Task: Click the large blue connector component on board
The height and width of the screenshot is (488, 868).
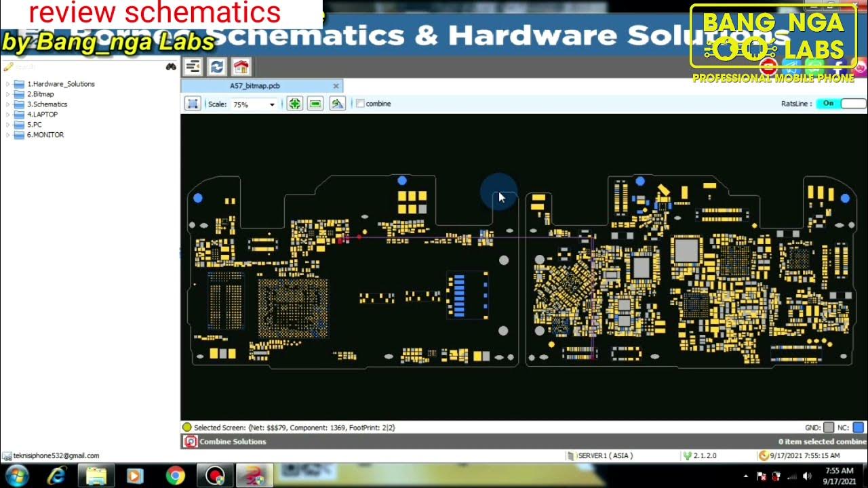Action: [x=459, y=296]
